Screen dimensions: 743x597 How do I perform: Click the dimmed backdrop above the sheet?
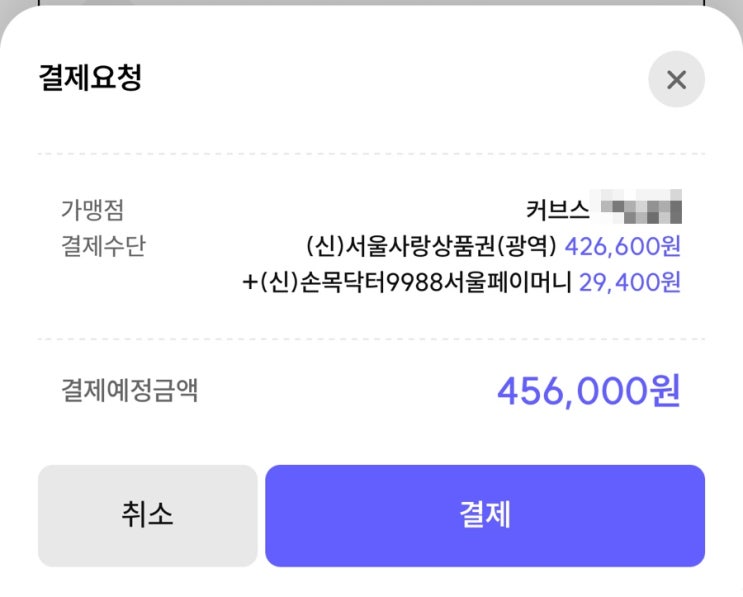(x=15, y=6)
